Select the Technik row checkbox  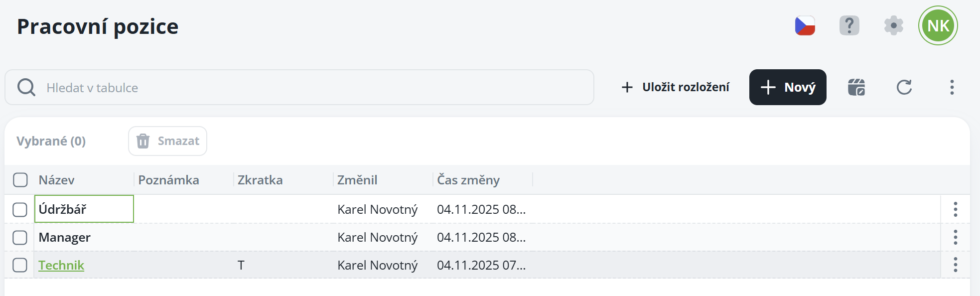click(x=20, y=265)
